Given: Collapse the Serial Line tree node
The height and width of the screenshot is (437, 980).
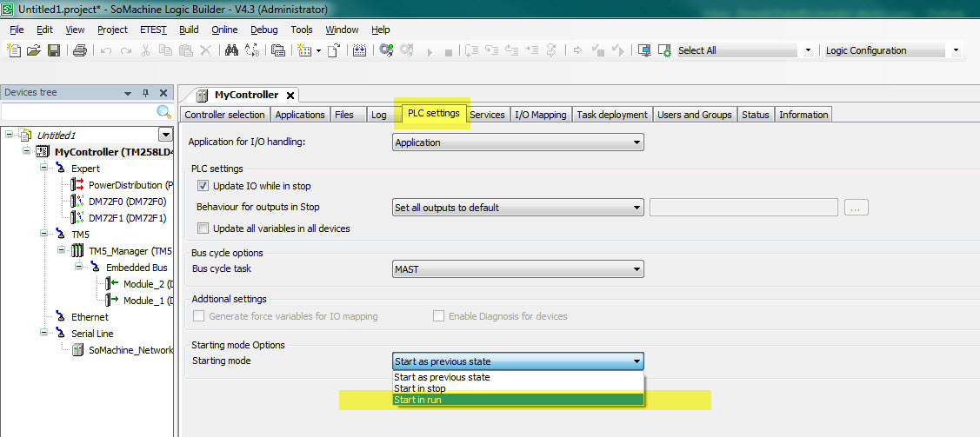Looking at the screenshot, I should click(43, 334).
